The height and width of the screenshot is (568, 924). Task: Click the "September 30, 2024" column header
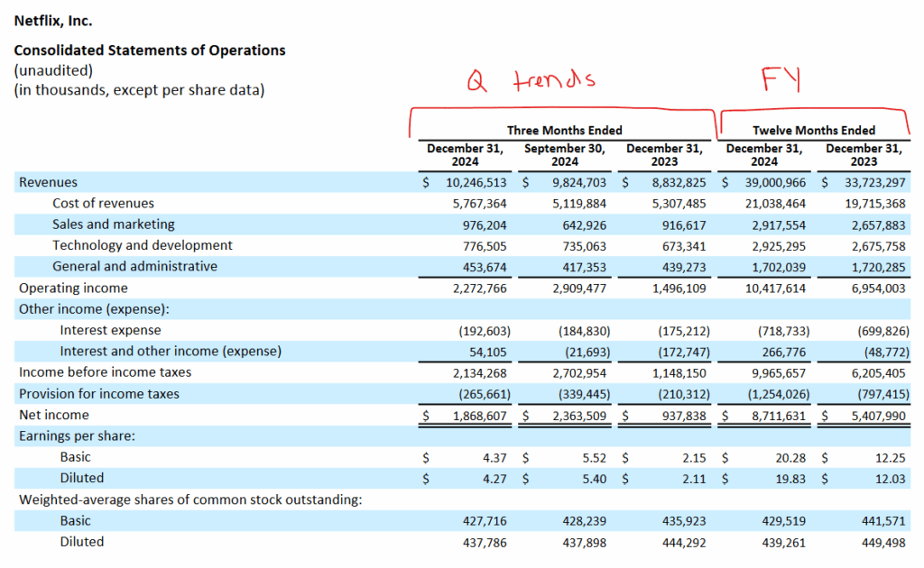[565, 155]
